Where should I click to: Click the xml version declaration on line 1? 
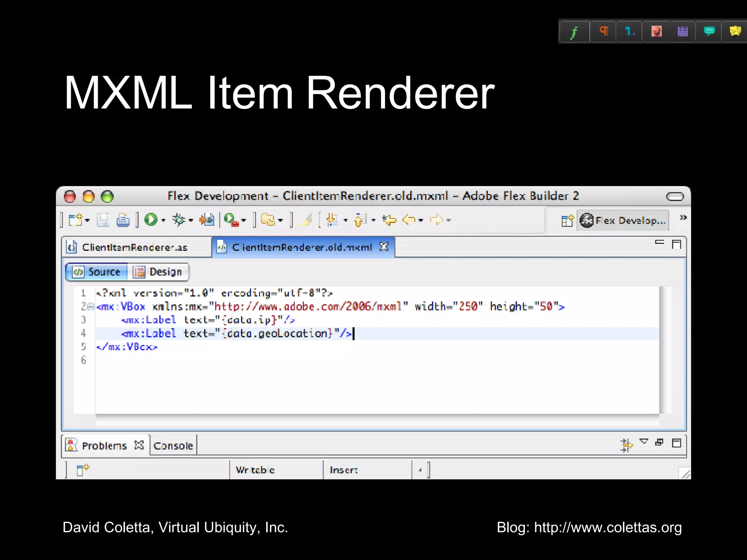[x=215, y=293]
